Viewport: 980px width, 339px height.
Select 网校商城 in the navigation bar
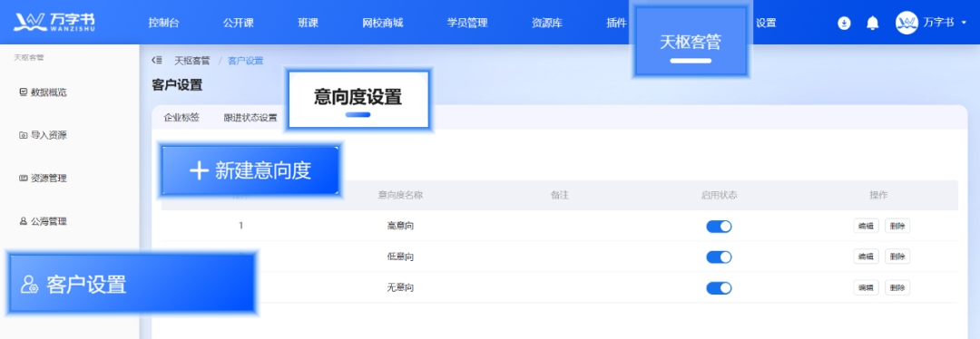point(383,23)
